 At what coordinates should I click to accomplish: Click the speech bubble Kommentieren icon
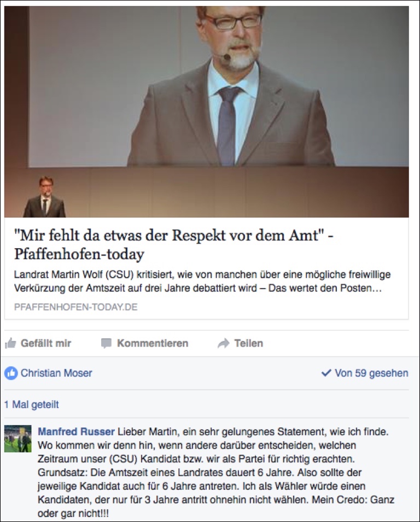[x=106, y=344]
